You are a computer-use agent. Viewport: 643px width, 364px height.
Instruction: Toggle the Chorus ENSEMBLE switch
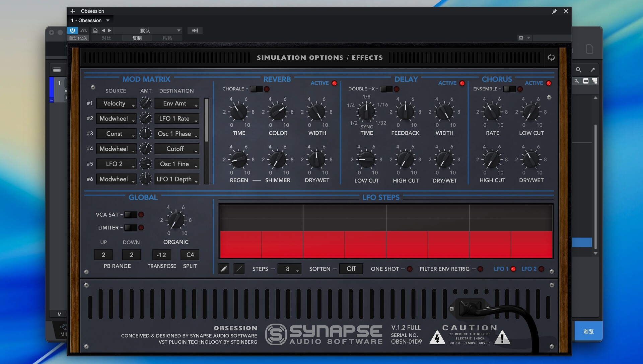(x=509, y=89)
